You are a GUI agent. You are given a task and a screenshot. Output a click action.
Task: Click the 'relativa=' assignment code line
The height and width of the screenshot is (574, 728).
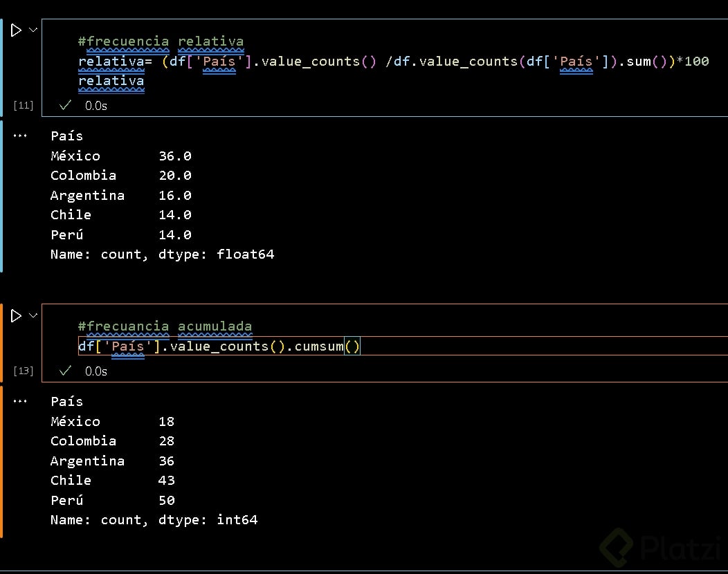393,62
